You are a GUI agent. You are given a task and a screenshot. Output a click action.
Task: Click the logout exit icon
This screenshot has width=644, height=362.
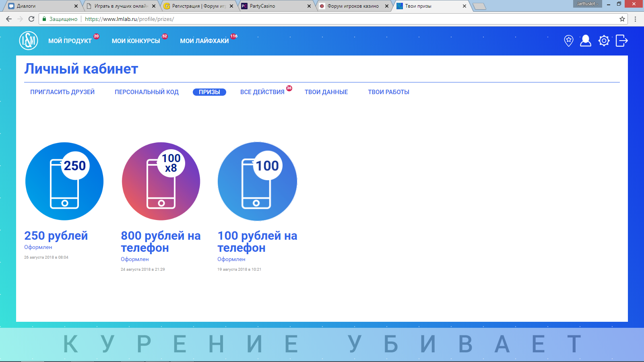coord(622,41)
